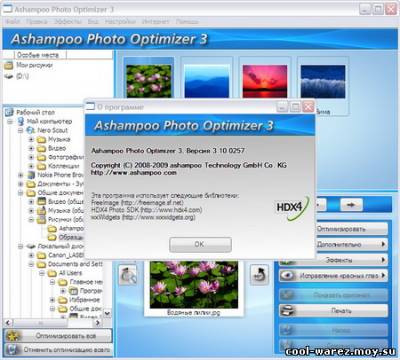Expand the Музыка folder under Nero Scout

tap(31, 139)
